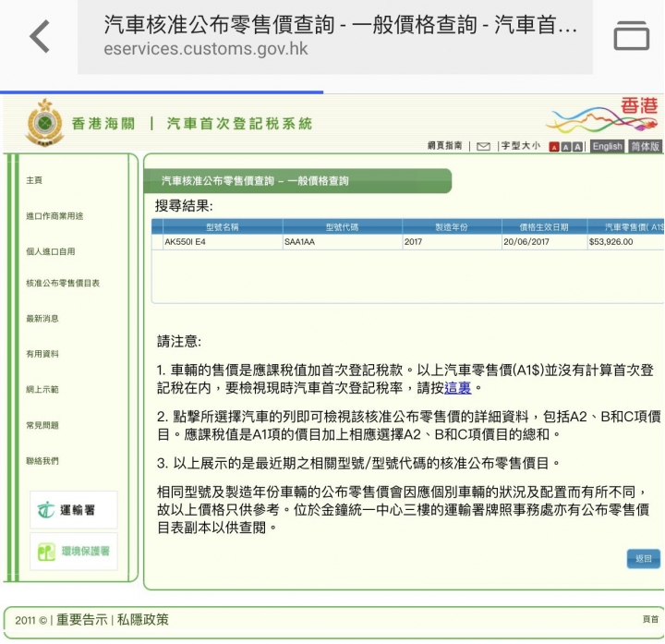Open 最新消息 in the sidebar
This screenshot has height=644, width=665.
click(42, 319)
